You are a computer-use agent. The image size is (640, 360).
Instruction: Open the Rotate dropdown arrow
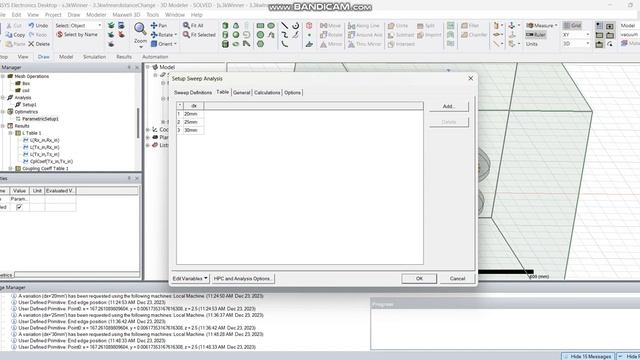(x=176, y=35)
